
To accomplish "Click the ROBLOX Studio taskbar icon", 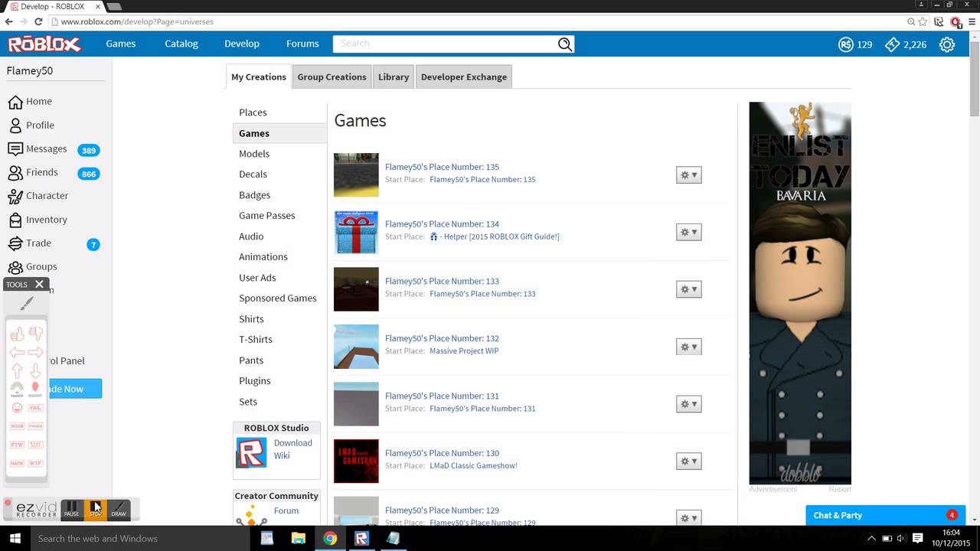I will coord(361,538).
